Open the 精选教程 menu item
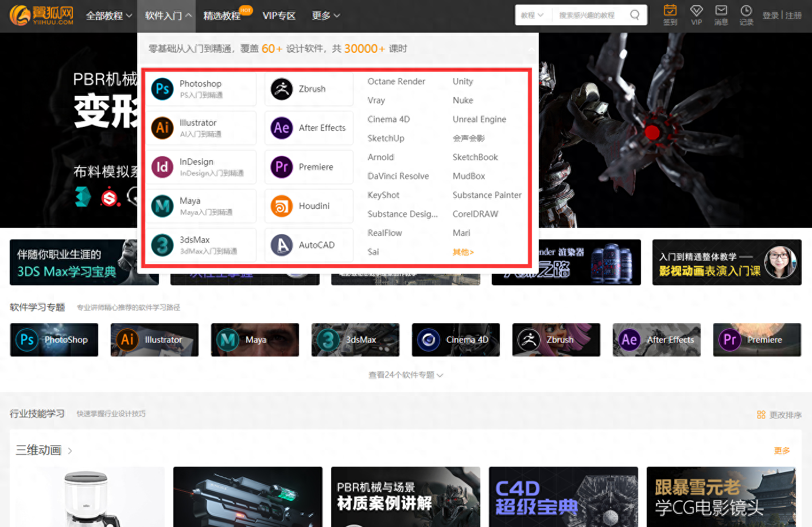This screenshot has width=812, height=527. (222, 16)
